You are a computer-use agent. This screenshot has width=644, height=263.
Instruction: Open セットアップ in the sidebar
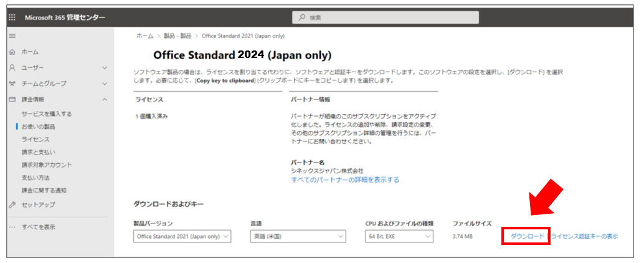click(38, 204)
